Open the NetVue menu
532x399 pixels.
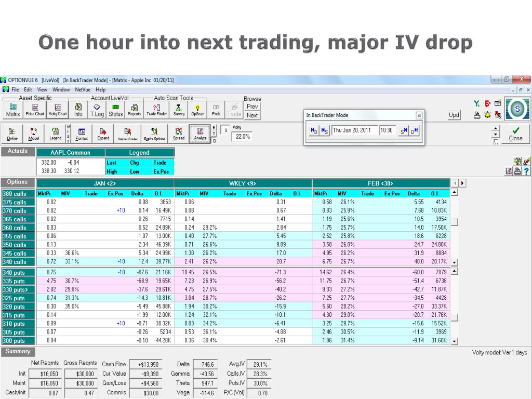(x=83, y=89)
